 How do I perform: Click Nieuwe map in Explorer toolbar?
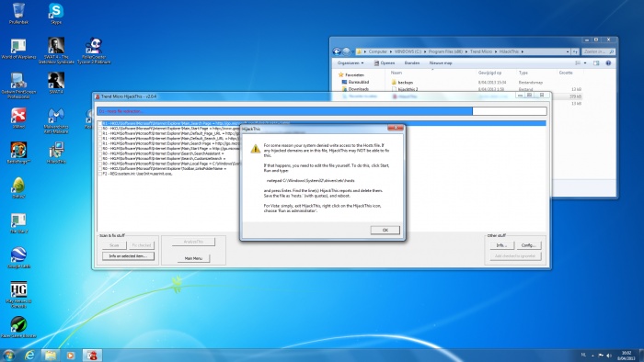(x=441, y=63)
